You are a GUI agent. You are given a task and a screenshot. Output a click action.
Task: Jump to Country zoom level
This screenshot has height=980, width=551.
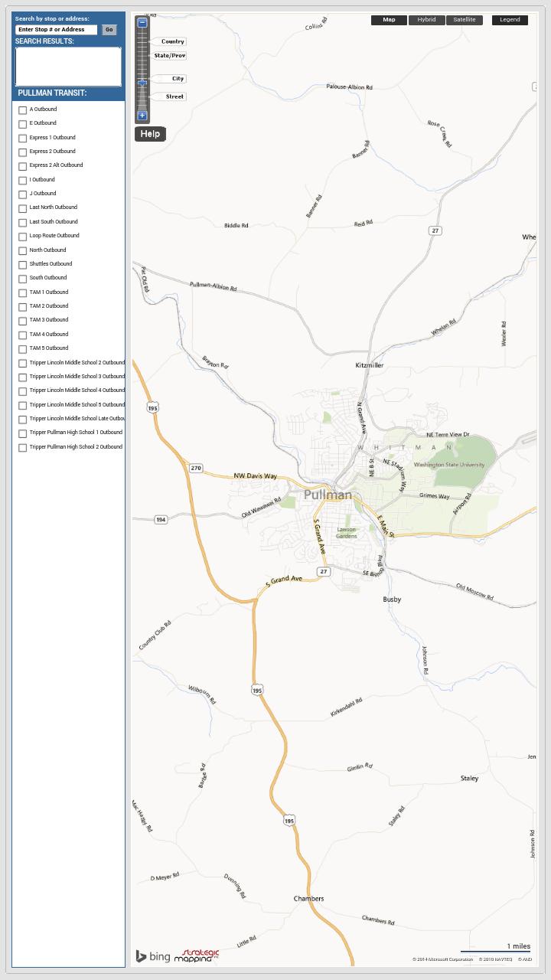click(x=172, y=41)
